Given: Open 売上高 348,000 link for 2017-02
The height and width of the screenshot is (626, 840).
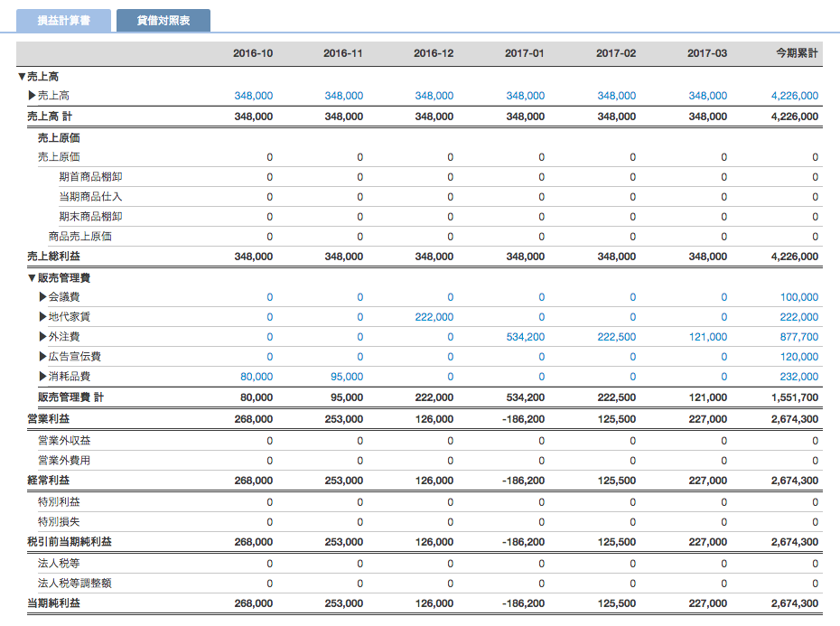Looking at the screenshot, I should point(617,96).
